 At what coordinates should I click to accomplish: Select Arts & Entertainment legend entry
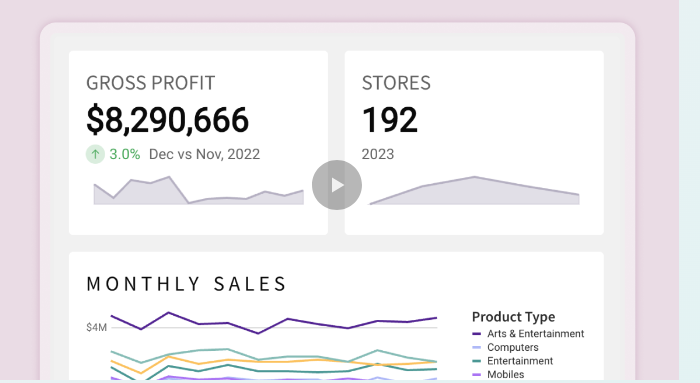pyautogui.click(x=535, y=334)
